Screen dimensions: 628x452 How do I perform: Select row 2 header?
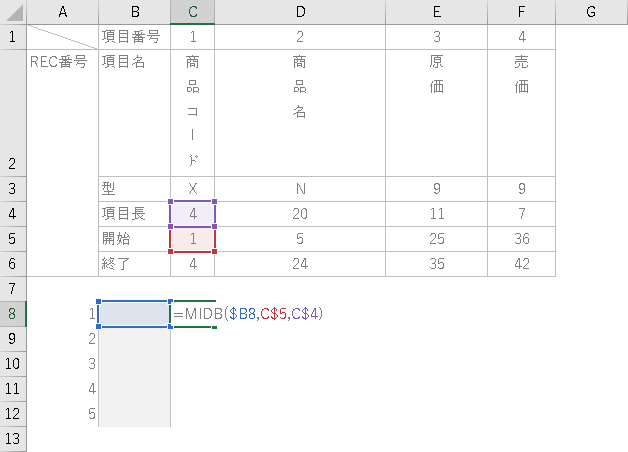13,113
